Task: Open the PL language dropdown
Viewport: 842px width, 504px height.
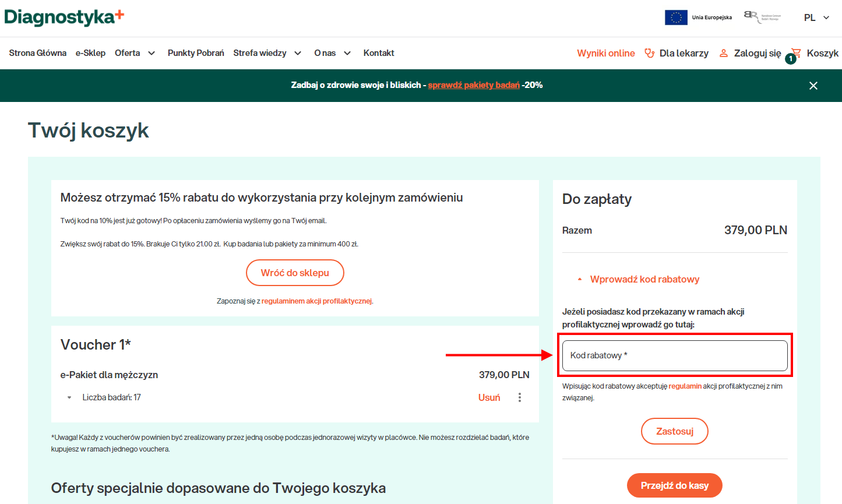Action: [x=816, y=17]
